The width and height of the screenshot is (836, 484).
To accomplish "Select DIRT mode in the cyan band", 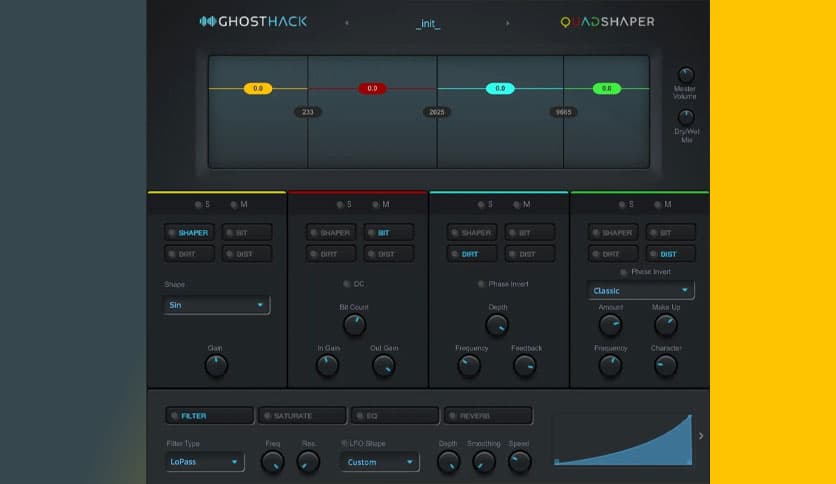I will point(472,254).
